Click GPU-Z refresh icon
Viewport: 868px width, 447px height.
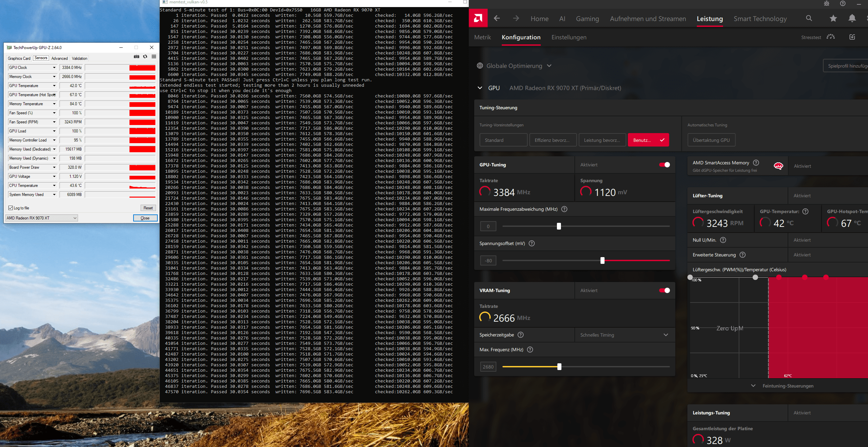coord(145,56)
